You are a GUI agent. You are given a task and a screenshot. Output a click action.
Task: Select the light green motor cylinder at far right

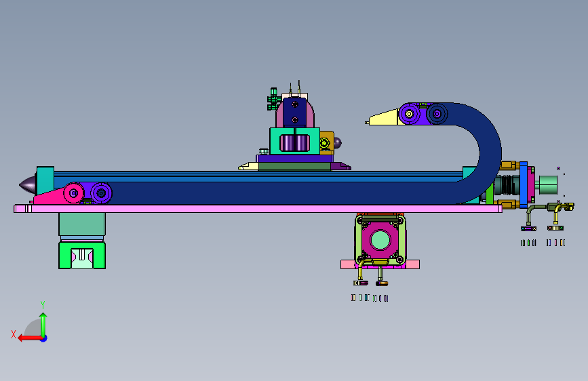click(x=547, y=185)
